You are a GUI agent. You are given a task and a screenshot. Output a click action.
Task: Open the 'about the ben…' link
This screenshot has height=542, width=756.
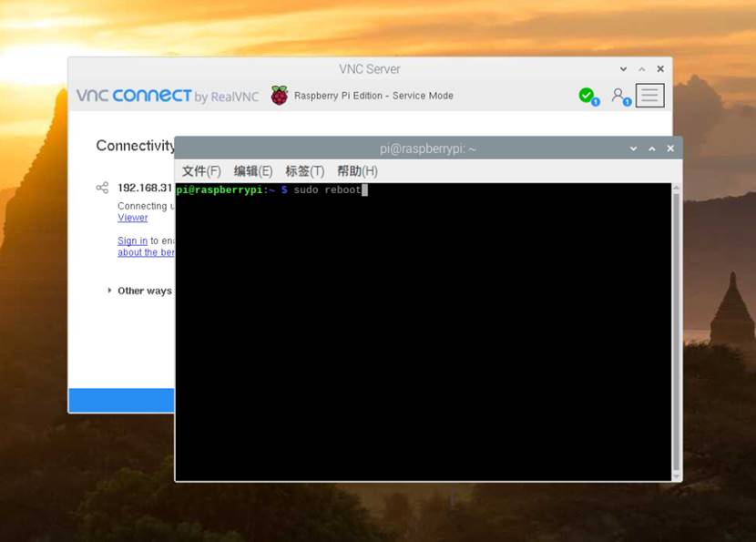point(146,252)
